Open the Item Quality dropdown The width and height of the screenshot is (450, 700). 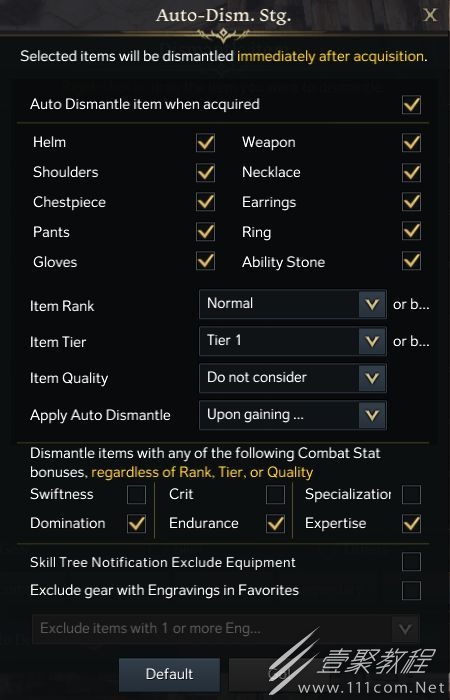tap(293, 378)
